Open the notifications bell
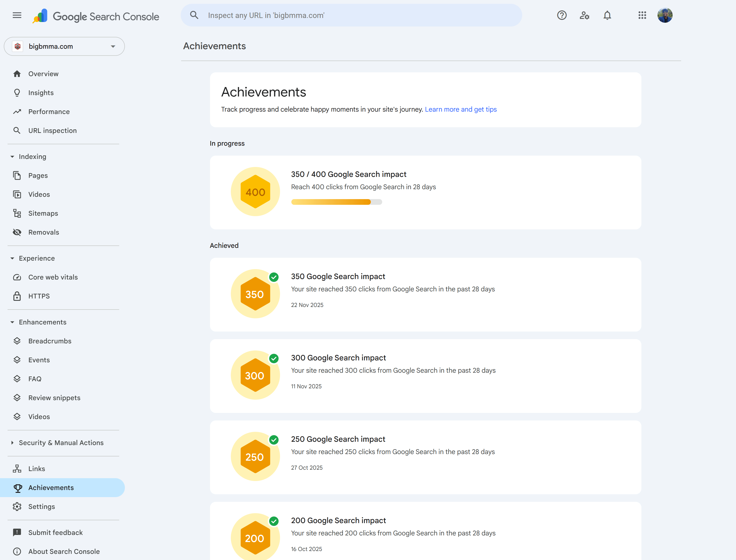The width and height of the screenshot is (736, 560). coord(607,15)
